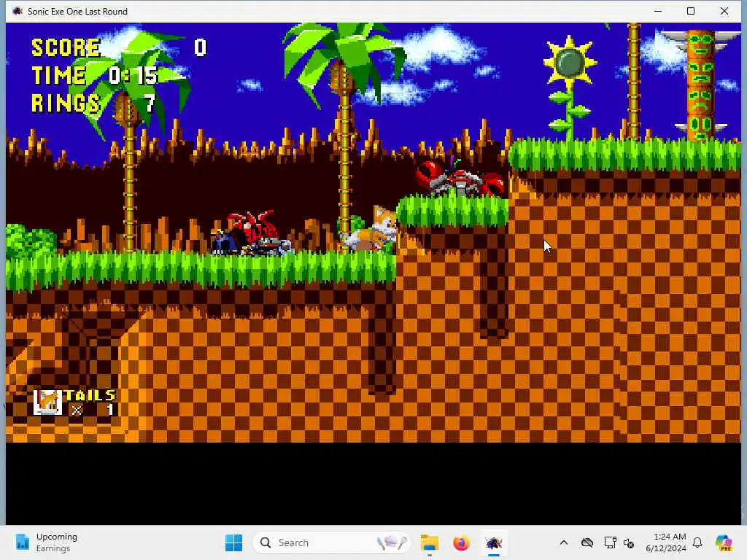Click the totem pole with faces

(x=700, y=85)
